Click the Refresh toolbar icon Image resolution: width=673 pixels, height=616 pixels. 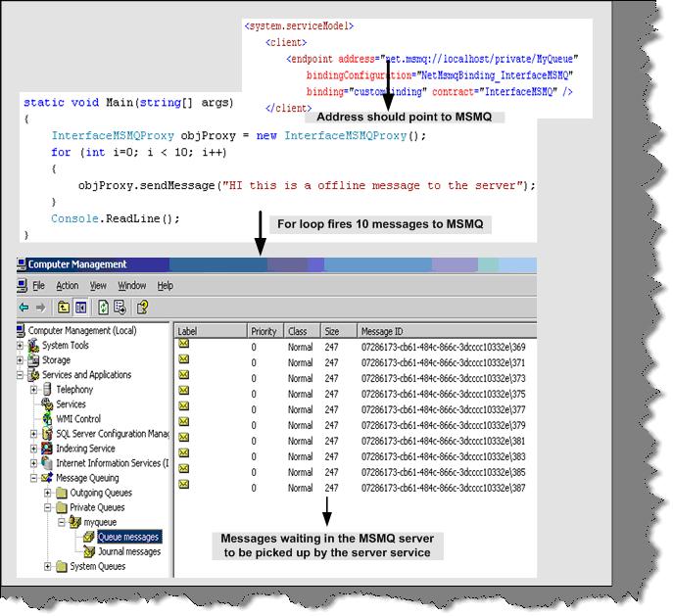103,308
